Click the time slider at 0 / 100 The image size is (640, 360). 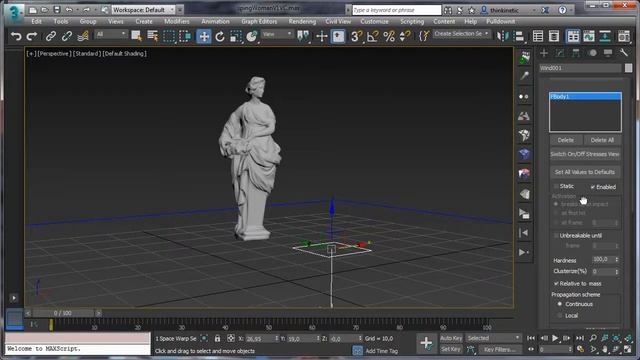(x=63, y=313)
